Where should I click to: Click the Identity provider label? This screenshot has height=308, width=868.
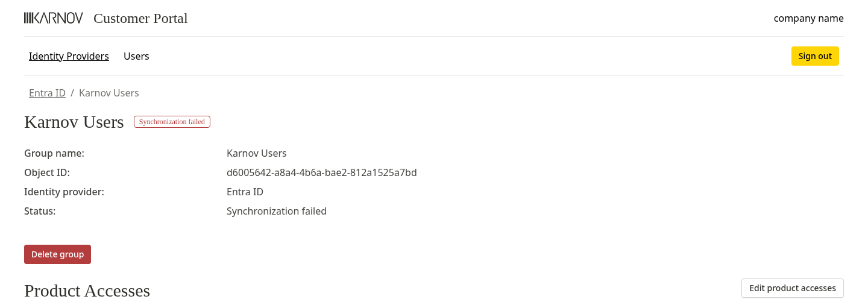pyautogui.click(x=64, y=192)
